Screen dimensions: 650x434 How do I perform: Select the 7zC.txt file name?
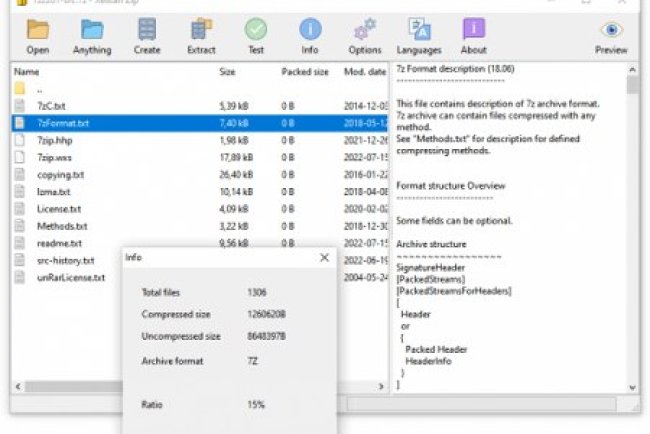(x=51, y=106)
